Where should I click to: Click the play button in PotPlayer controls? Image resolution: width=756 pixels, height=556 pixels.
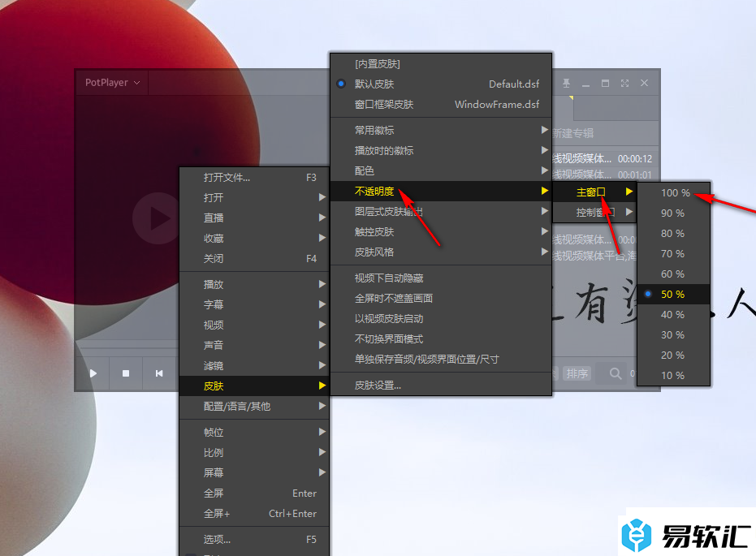[93, 373]
